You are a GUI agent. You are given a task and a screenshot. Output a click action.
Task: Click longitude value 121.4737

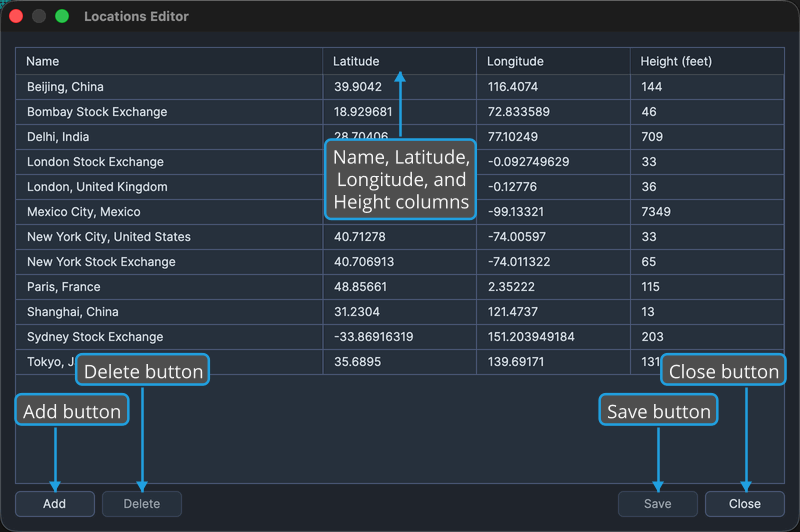coord(513,312)
